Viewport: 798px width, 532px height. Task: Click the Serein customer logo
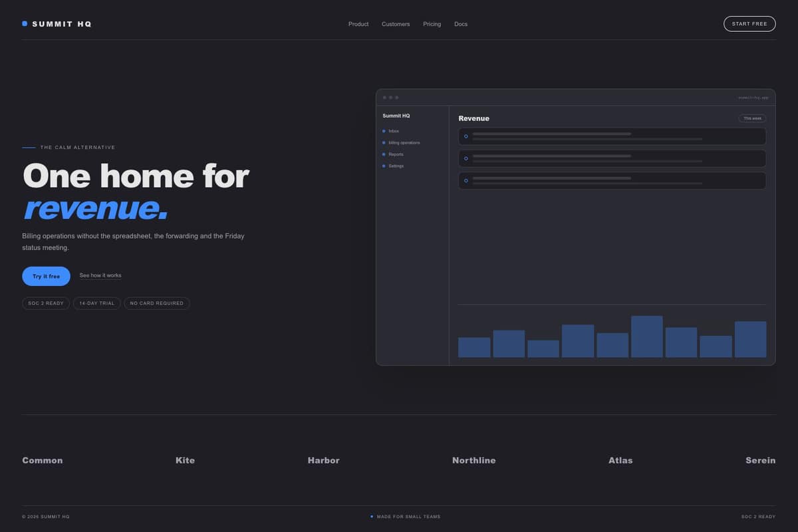tap(761, 460)
